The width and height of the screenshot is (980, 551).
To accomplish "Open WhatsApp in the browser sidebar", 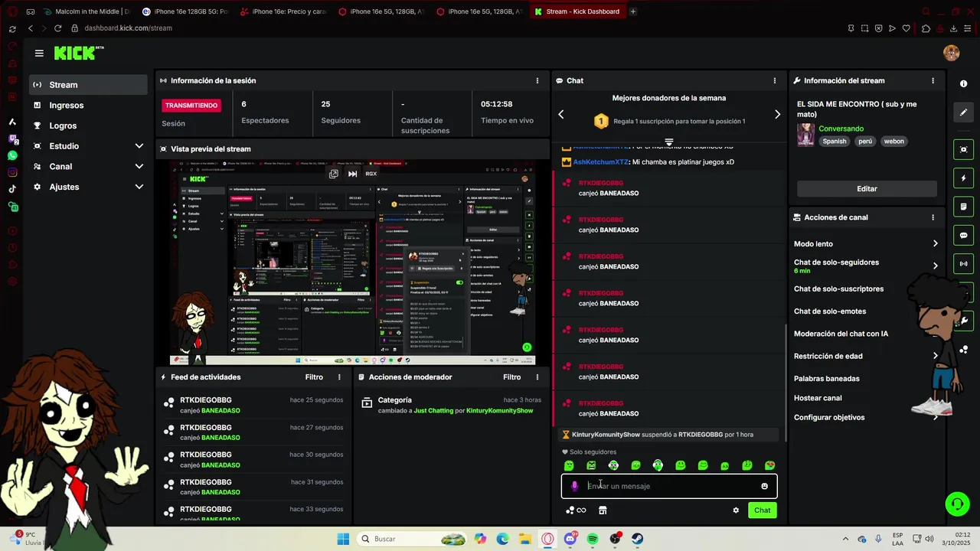I will pyautogui.click(x=12, y=155).
